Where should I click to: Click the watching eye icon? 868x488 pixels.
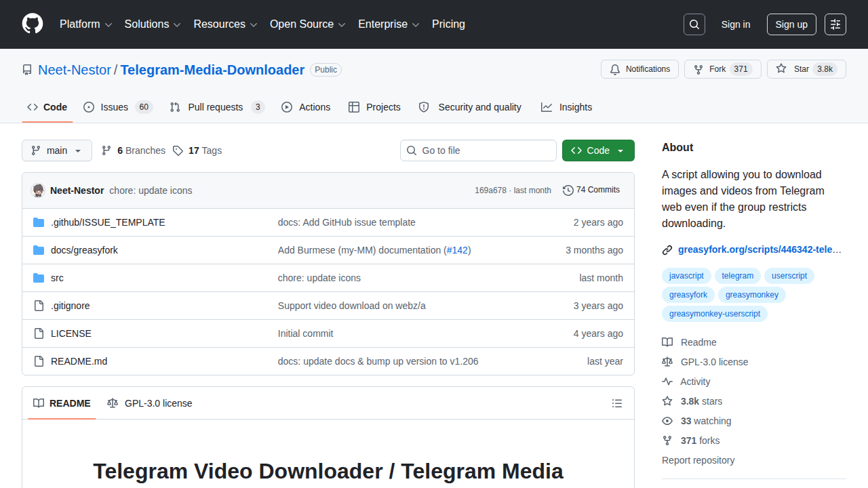[667, 421]
